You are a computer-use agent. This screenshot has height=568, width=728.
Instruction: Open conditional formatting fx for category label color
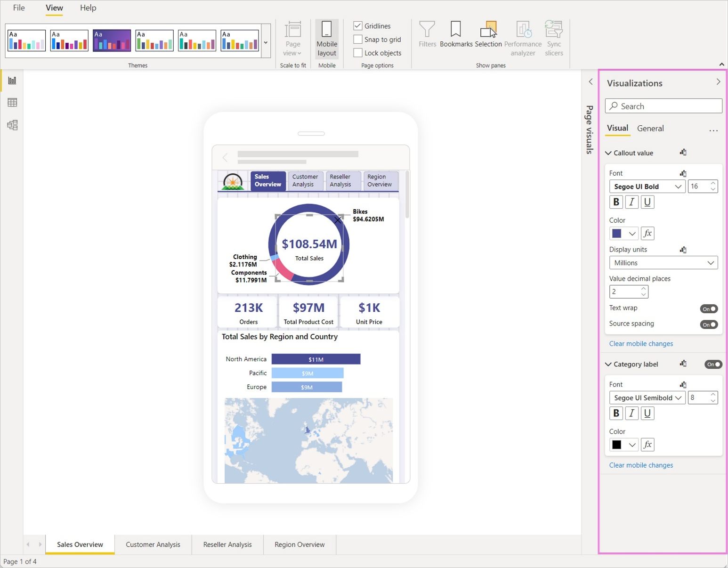pos(647,445)
